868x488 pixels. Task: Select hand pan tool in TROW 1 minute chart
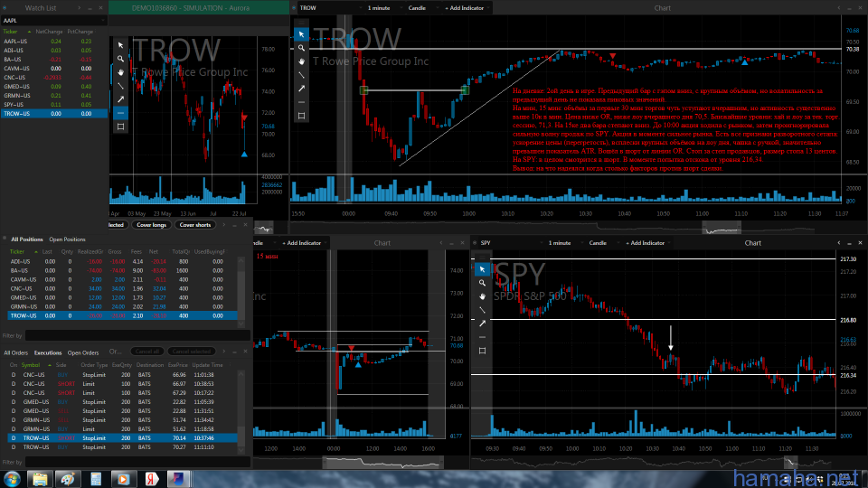tap(301, 61)
